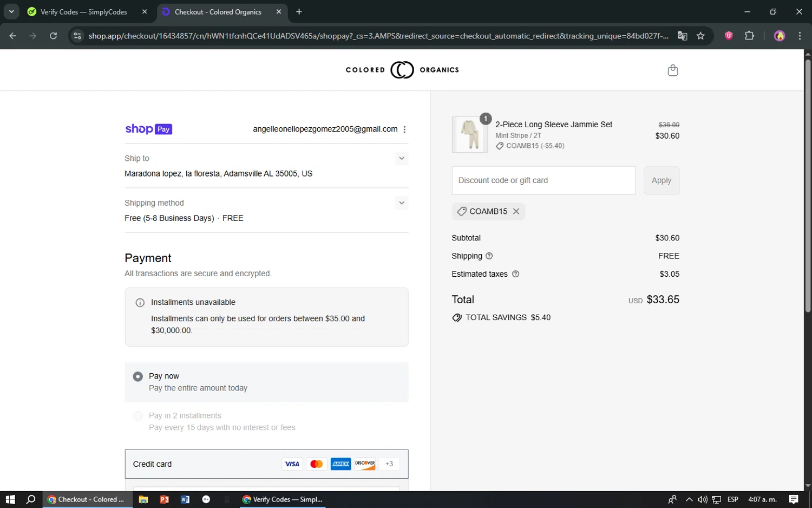Open the volume control in tray
Screen dimensions: 812x508
pos(703,499)
